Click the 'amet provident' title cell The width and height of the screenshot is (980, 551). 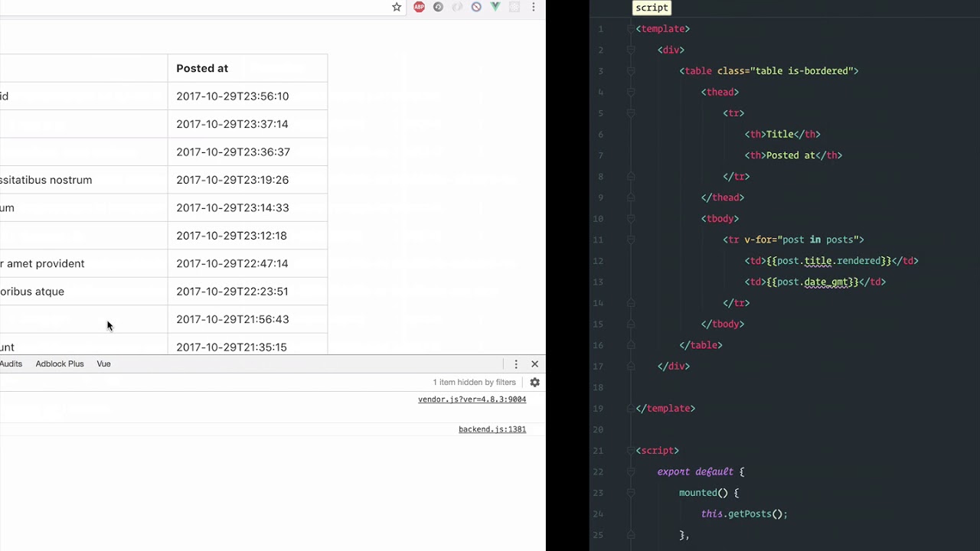(83, 263)
